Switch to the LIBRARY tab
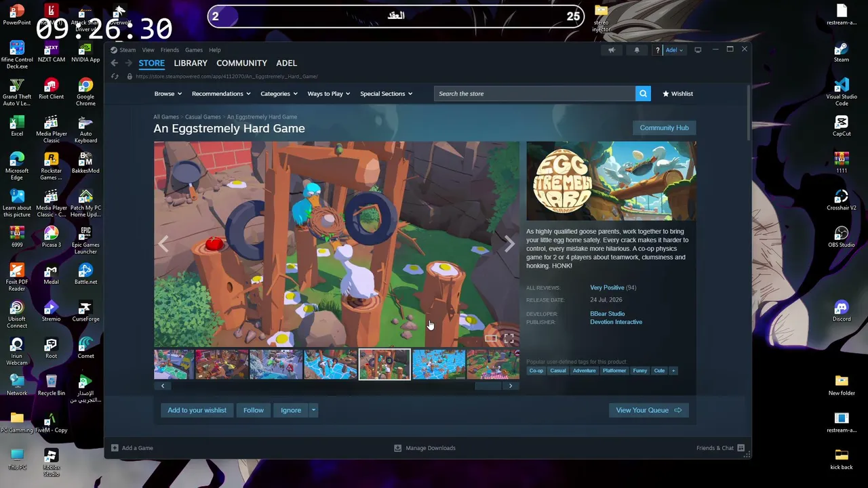Screen dimensions: 868x488 191,63
